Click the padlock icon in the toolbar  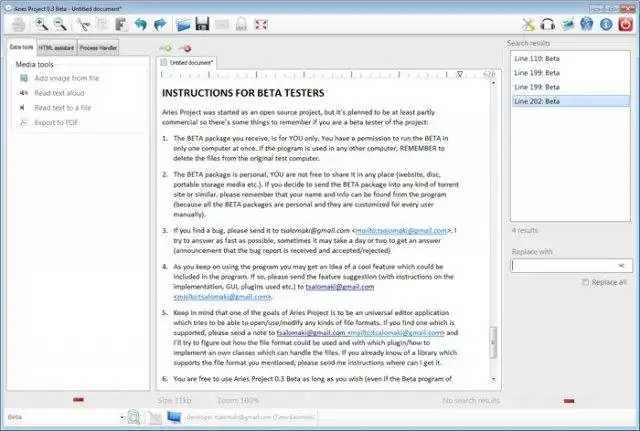(242, 24)
